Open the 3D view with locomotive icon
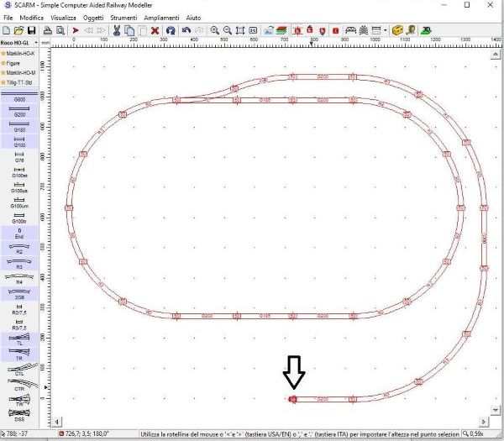504x441 pixels. pos(427,30)
